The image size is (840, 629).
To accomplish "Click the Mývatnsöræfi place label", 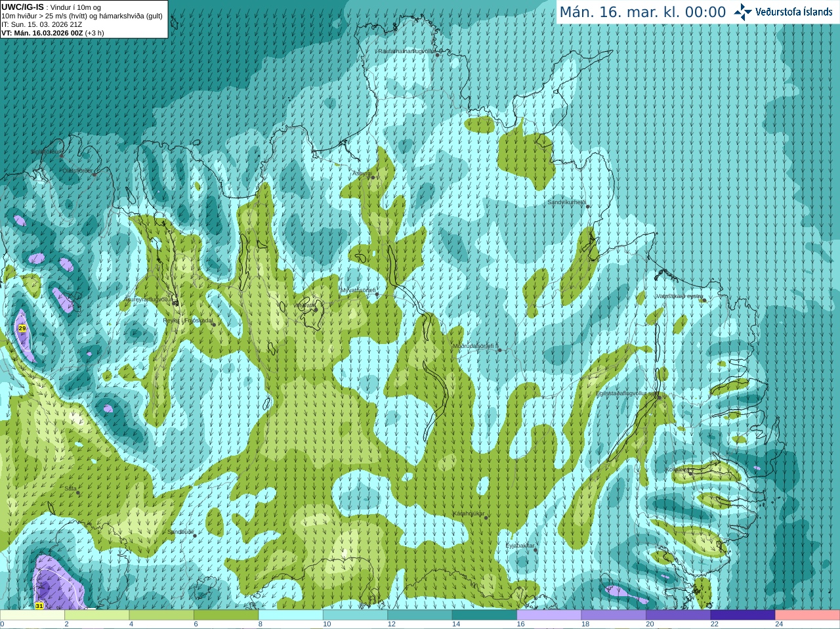I will (x=358, y=290).
